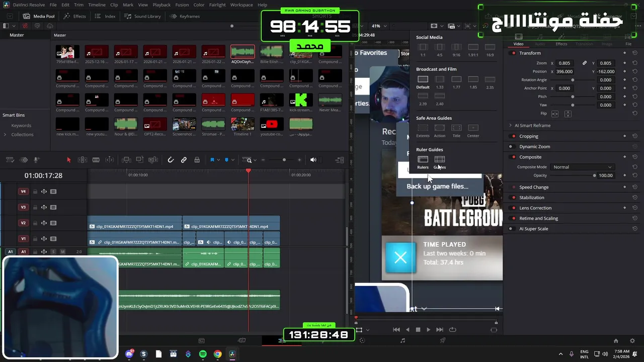
Task: Open the timeline zoom options dropdown
Action: [255, 160]
